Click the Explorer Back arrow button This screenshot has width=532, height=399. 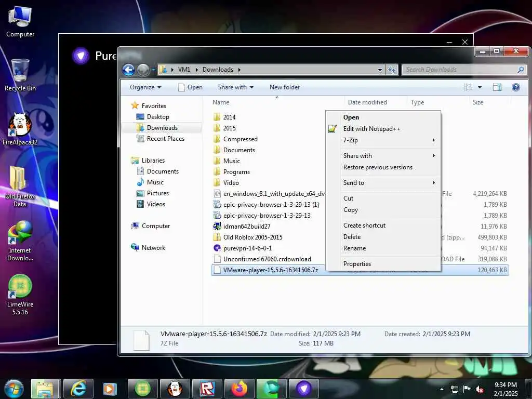click(x=129, y=70)
